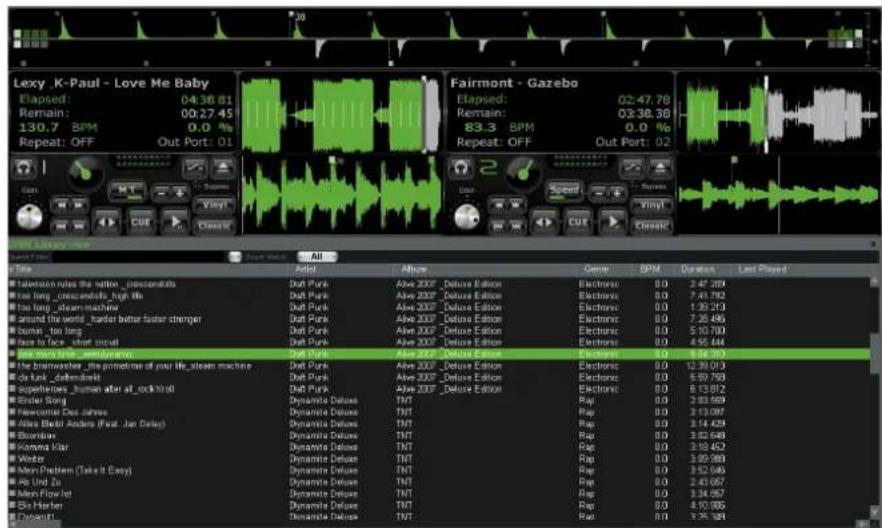Click the minus pitch button on deck 1
882x528 pixels.
coord(161,193)
